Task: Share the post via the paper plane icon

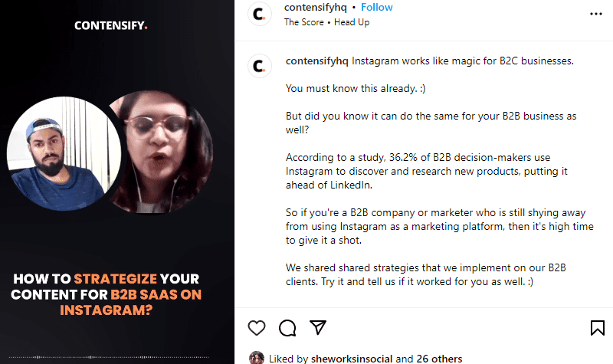Action: pyautogui.click(x=318, y=328)
